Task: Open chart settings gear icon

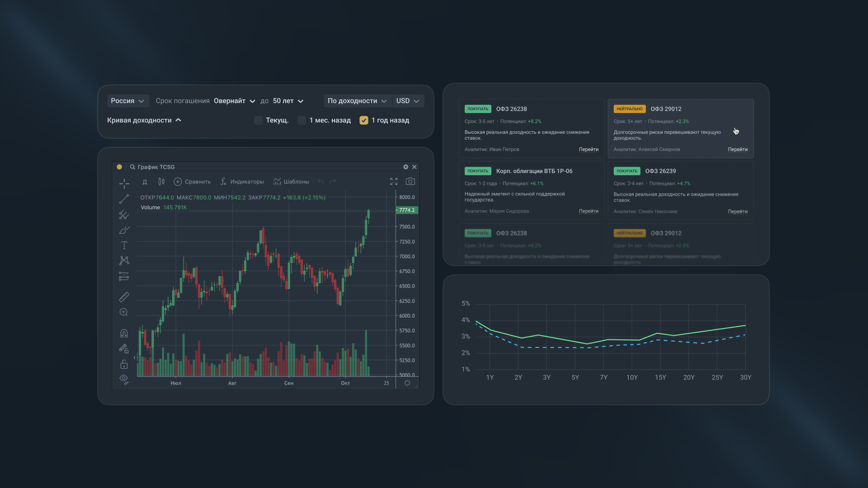Action: [x=406, y=167]
